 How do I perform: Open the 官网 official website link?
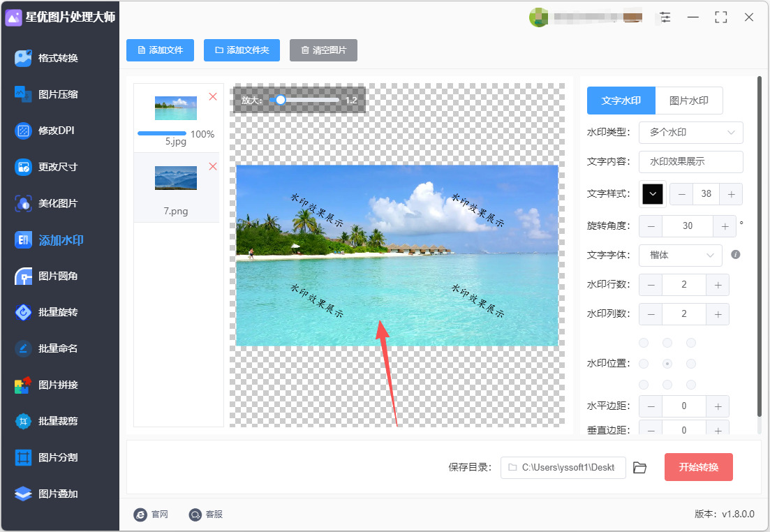pos(151,515)
